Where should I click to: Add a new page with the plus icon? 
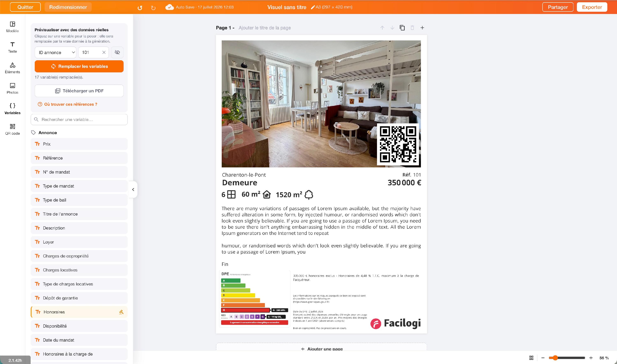point(422,28)
